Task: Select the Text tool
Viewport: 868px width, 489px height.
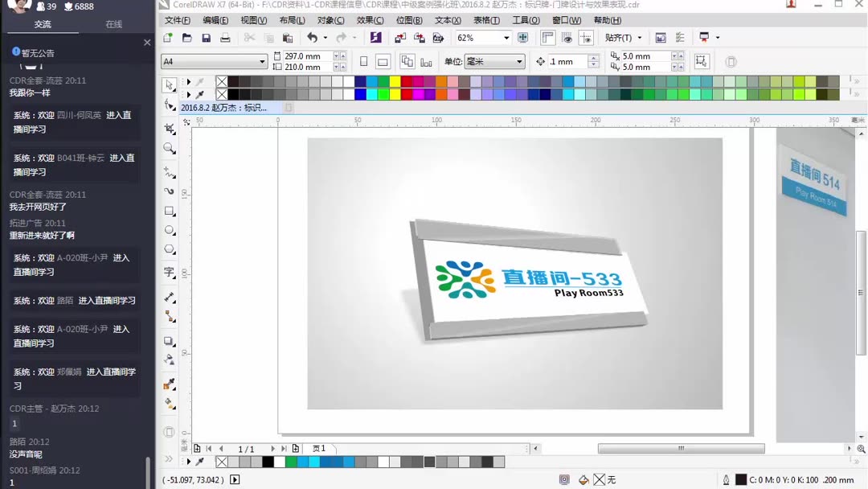Action: coord(170,272)
